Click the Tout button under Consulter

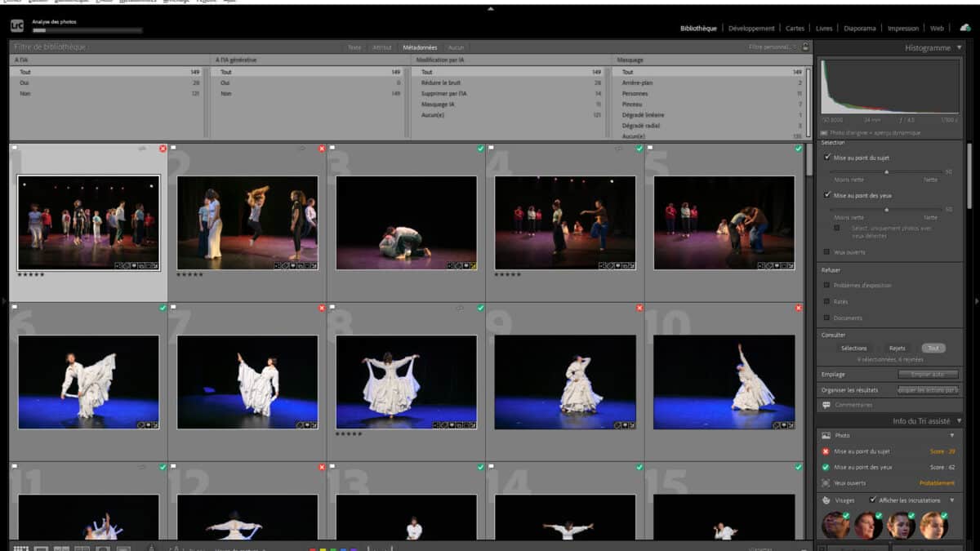[933, 349]
